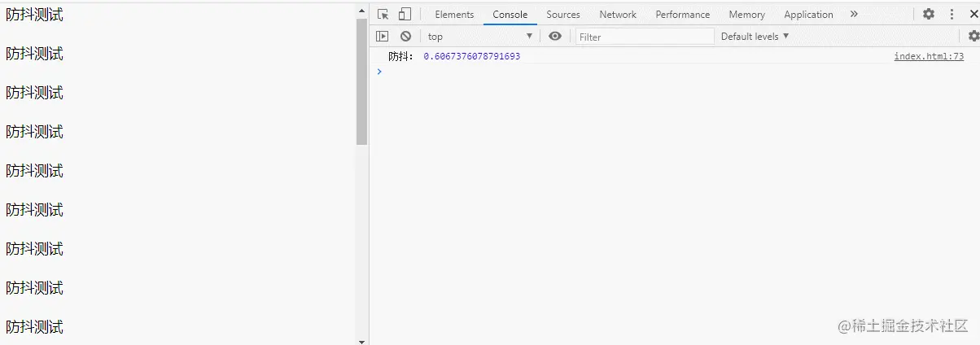Open the Application tab
980x345 pixels.
(x=808, y=14)
